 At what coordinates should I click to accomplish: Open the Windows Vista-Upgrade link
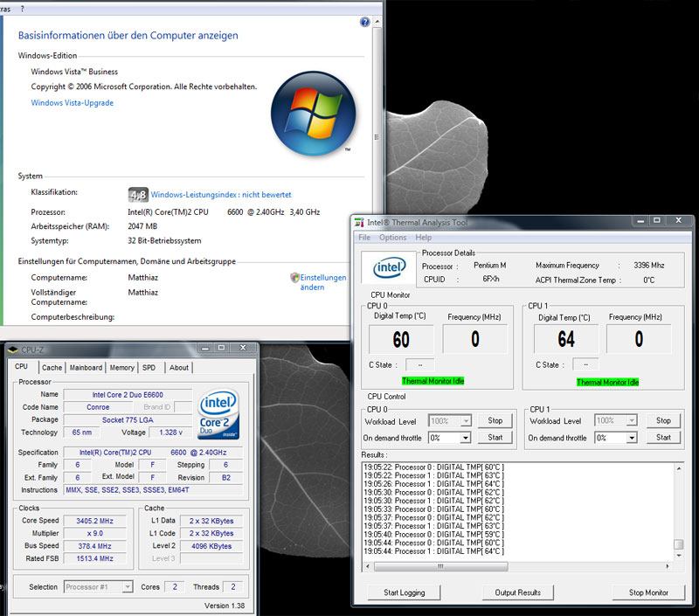[73, 102]
